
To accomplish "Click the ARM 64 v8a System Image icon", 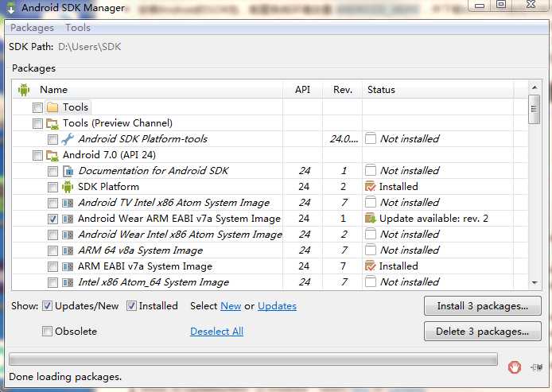I will click(68, 250).
